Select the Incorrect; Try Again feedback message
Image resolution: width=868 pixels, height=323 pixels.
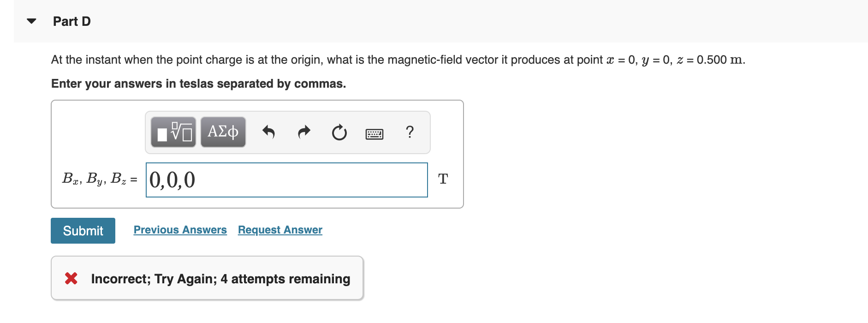click(x=220, y=279)
